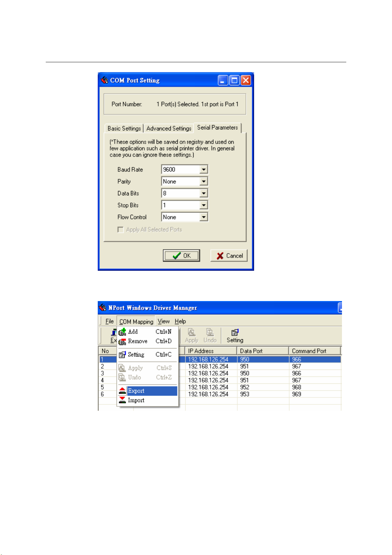Minimize the COM Port Setting window
This screenshot has width=392, height=555.
[x=223, y=80]
